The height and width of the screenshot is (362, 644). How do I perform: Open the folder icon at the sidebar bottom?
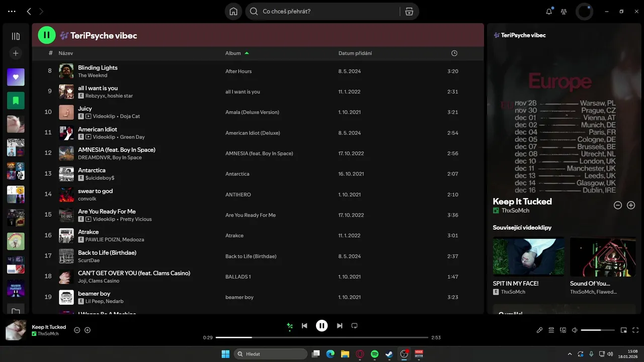16,312
